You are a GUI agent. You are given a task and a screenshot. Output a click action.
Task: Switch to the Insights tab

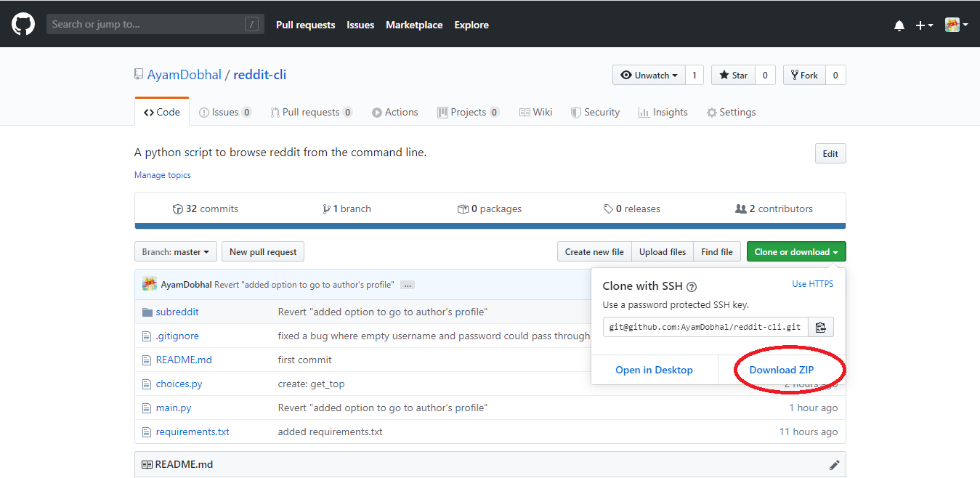coord(663,112)
